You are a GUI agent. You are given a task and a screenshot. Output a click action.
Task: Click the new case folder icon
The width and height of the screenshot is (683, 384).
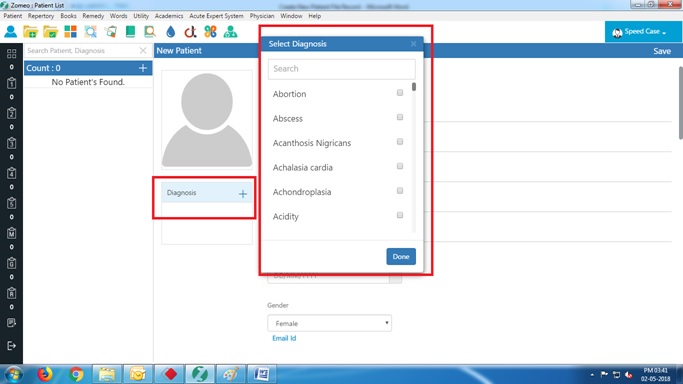[30, 32]
